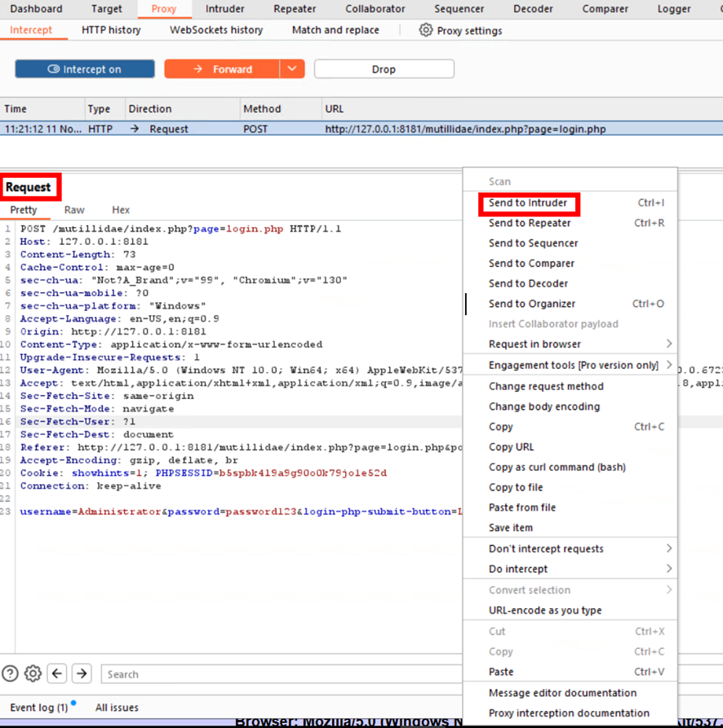Click the forward arrow search button
723x728 pixels.
point(82,673)
